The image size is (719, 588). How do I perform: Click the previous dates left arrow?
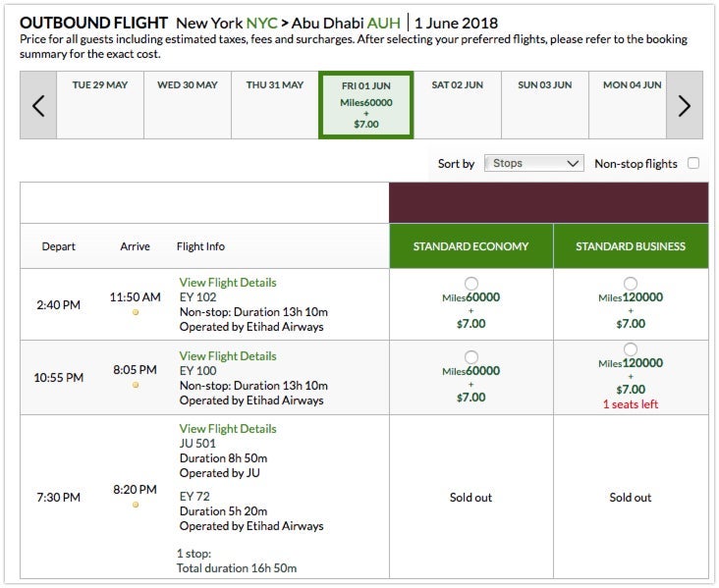pyautogui.click(x=38, y=105)
